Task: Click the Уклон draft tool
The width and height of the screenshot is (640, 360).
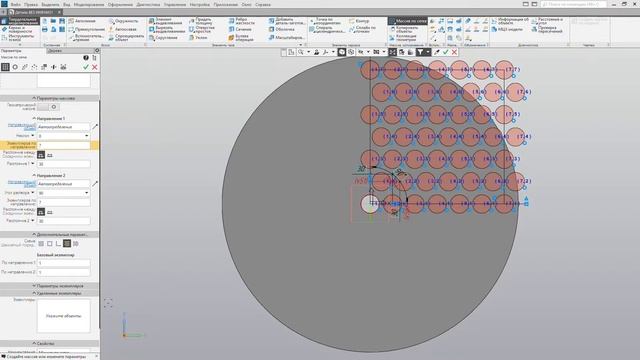Action: pyautogui.click(x=198, y=38)
